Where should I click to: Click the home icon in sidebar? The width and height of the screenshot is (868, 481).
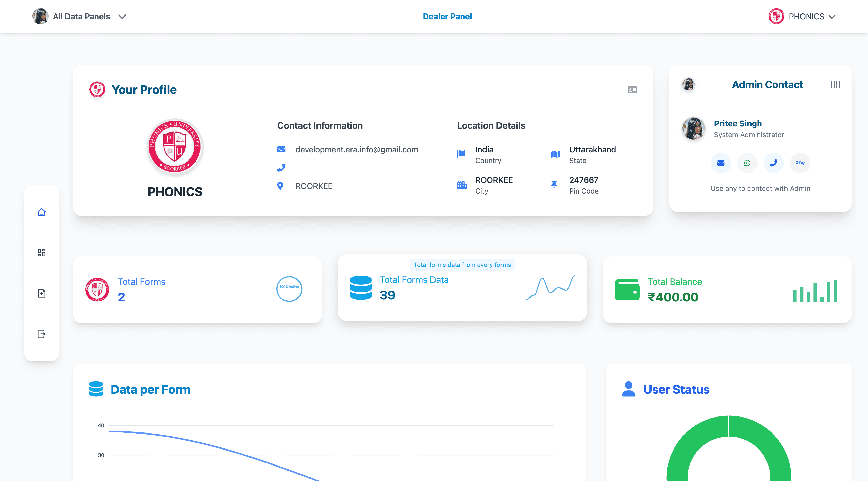[41, 212]
